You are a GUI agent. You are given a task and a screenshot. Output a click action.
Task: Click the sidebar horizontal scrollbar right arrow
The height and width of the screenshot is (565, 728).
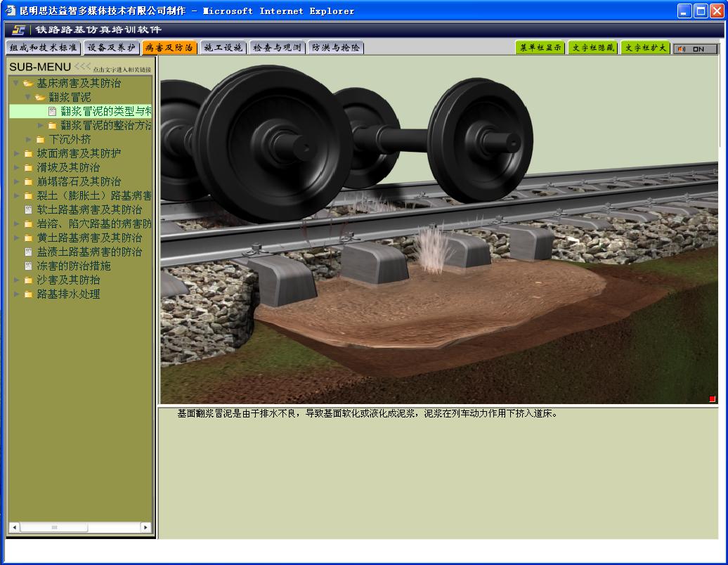tap(145, 527)
